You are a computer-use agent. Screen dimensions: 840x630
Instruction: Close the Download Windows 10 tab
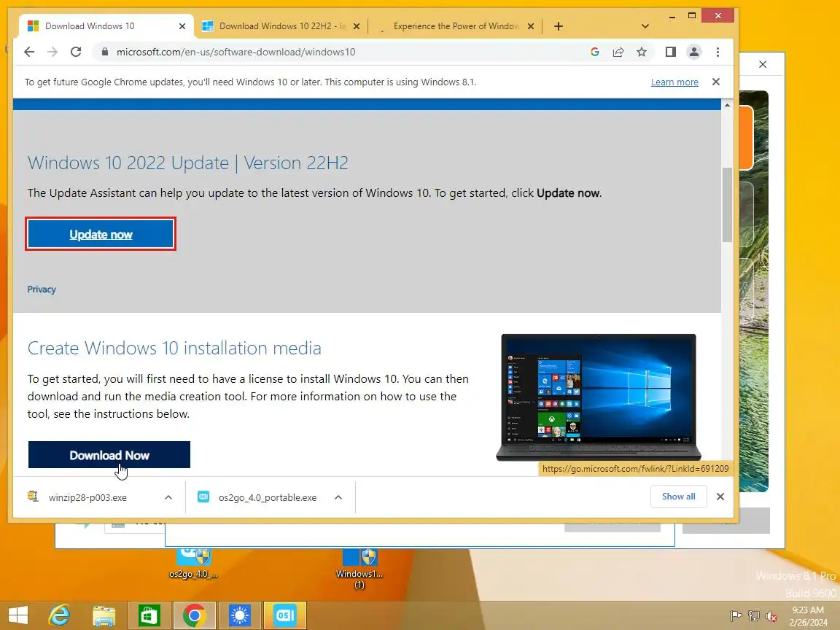[182, 26]
